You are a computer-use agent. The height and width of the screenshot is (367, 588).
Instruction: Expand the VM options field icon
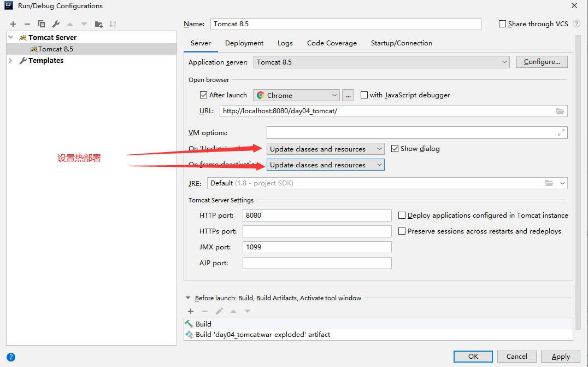(561, 132)
